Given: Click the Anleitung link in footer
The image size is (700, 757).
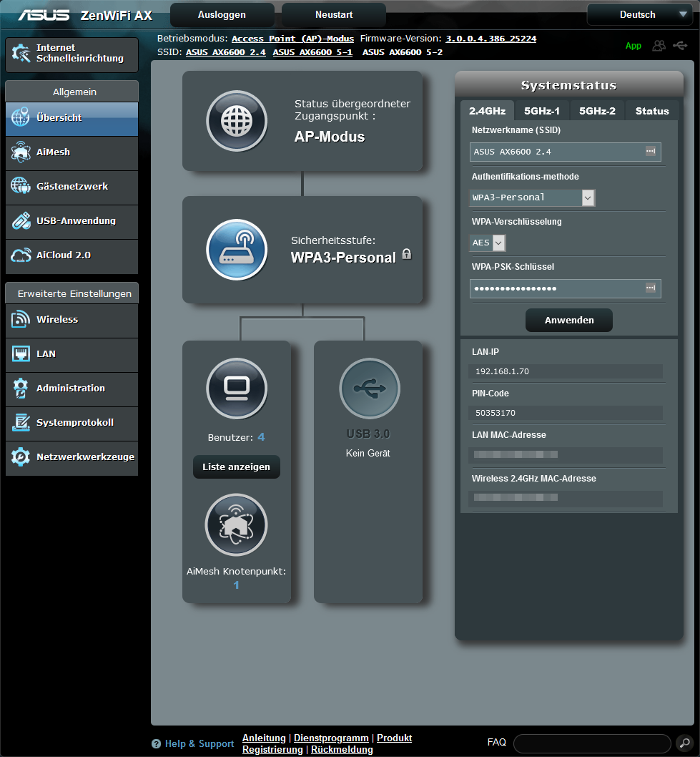Looking at the screenshot, I should [264, 738].
